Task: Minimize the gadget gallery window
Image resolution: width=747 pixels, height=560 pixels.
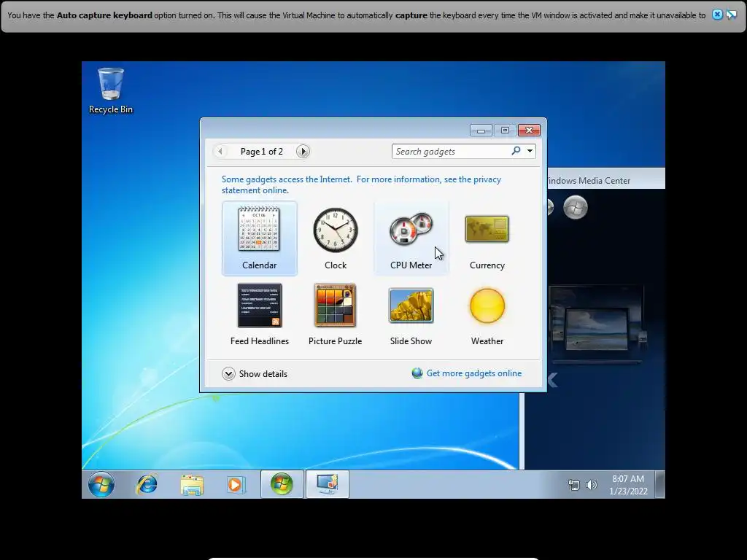Action: [x=481, y=131]
